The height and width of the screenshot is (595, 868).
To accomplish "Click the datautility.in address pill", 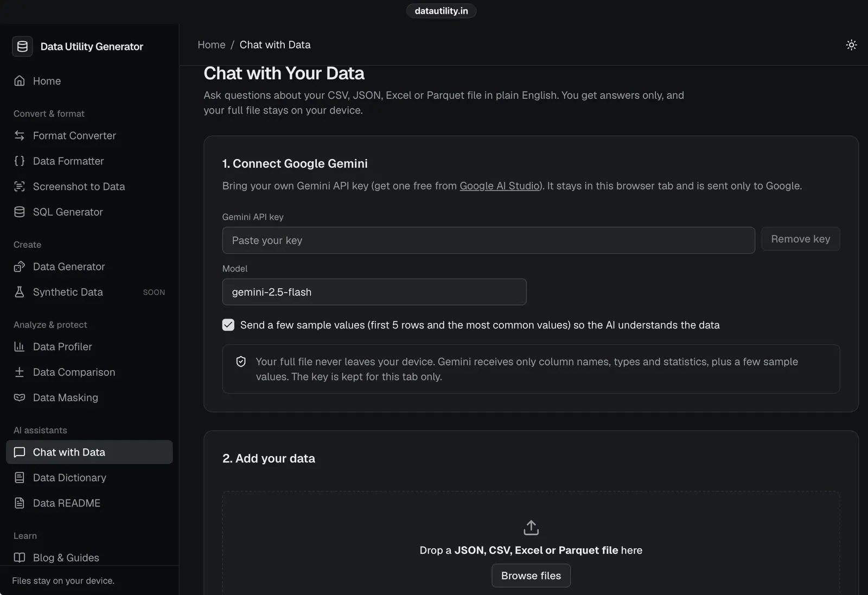I will point(441,11).
